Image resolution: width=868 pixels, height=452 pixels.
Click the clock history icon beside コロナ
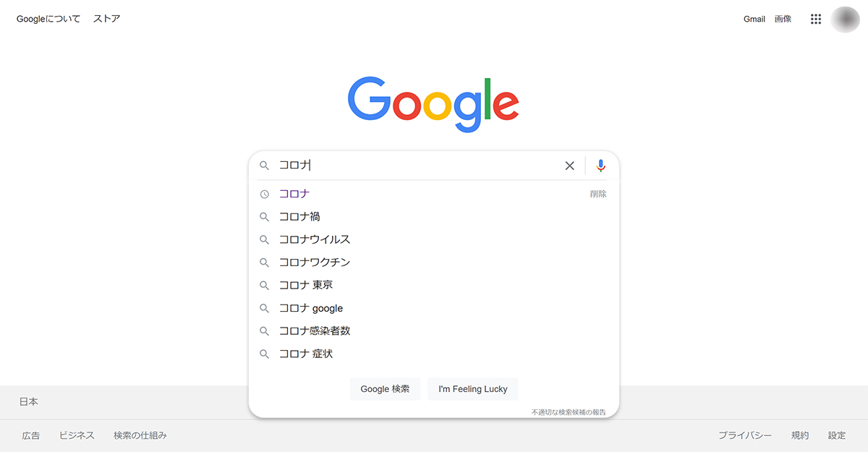pos(265,194)
